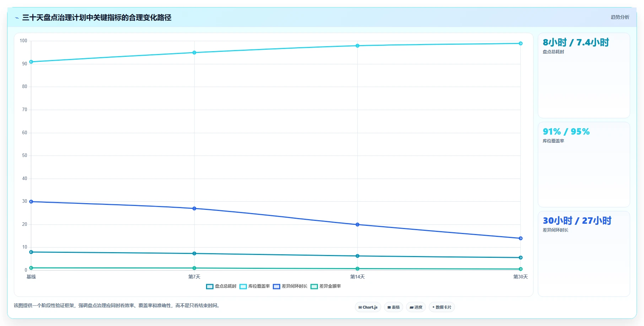Select the 差异闭环时长 point at 基线
The width and height of the screenshot is (644, 326).
point(31,202)
